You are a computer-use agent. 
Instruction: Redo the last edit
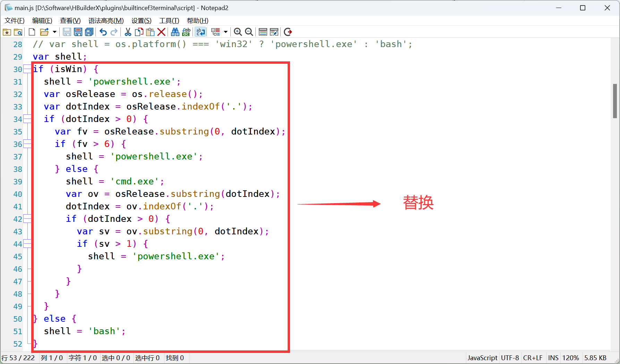click(114, 32)
